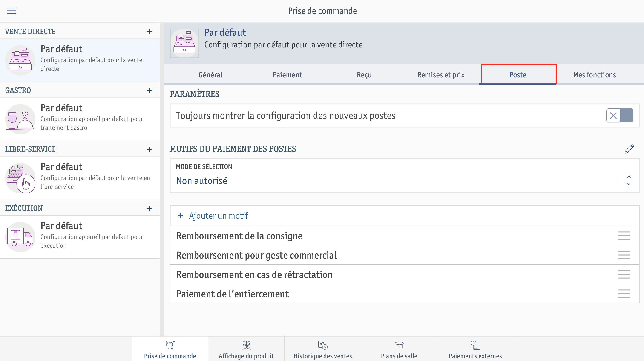Click the plus icon beside Ajouter un motif
Image resolution: width=644 pixels, height=361 pixels.
pos(180,216)
